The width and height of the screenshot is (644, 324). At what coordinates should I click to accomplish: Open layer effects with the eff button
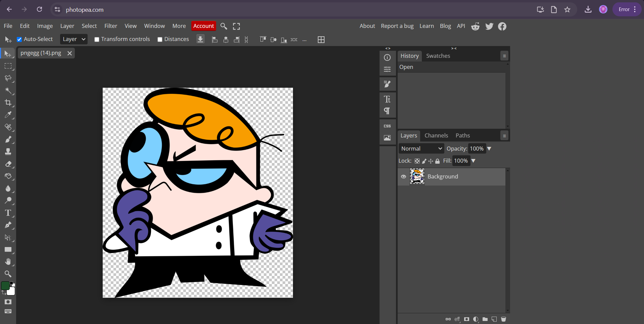457,319
